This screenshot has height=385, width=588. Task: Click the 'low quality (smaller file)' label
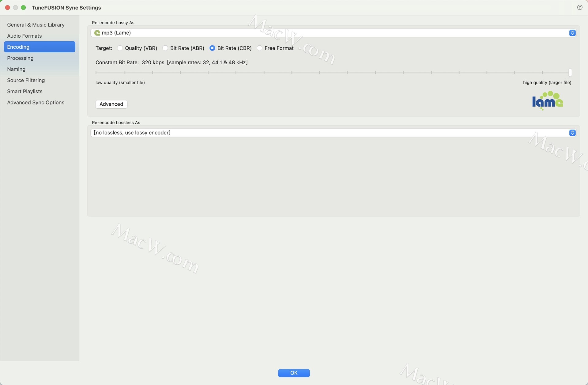(x=120, y=82)
